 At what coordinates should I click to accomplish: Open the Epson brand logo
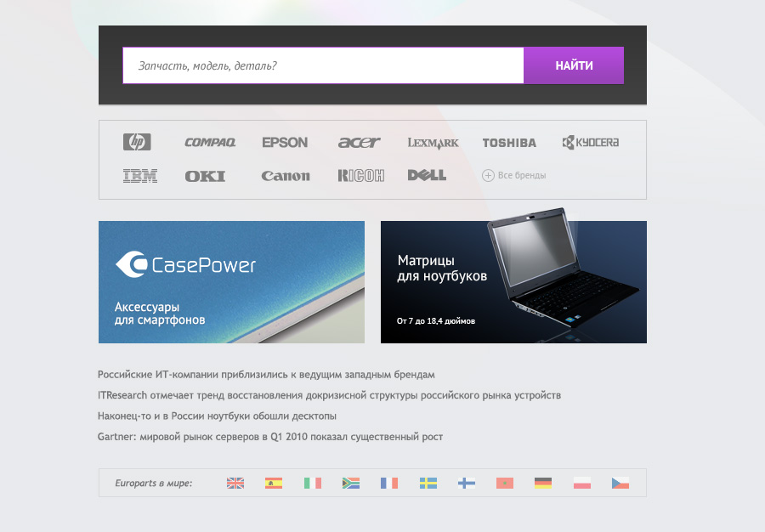(x=285, y=143)
